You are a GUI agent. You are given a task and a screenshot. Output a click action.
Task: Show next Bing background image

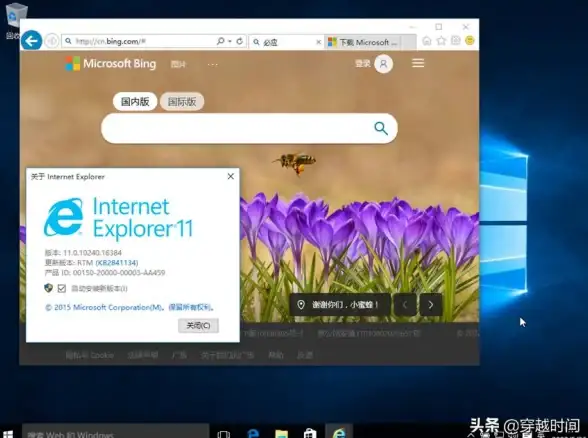click(x=430, y=305)
